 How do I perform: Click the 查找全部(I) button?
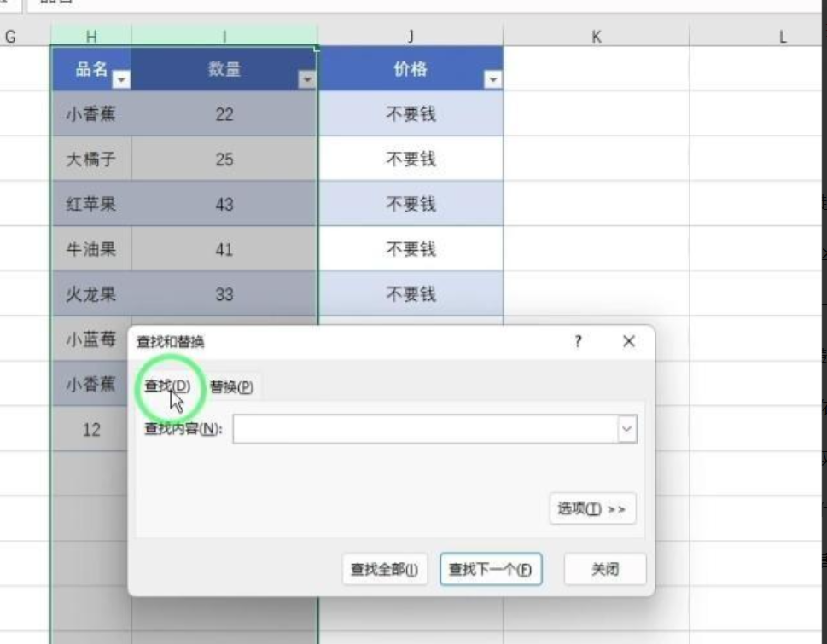(385, 569)
